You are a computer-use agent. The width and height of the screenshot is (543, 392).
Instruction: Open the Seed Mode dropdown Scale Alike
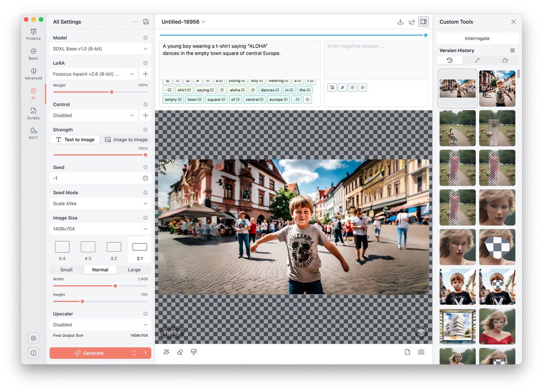[x=100, y=204]
